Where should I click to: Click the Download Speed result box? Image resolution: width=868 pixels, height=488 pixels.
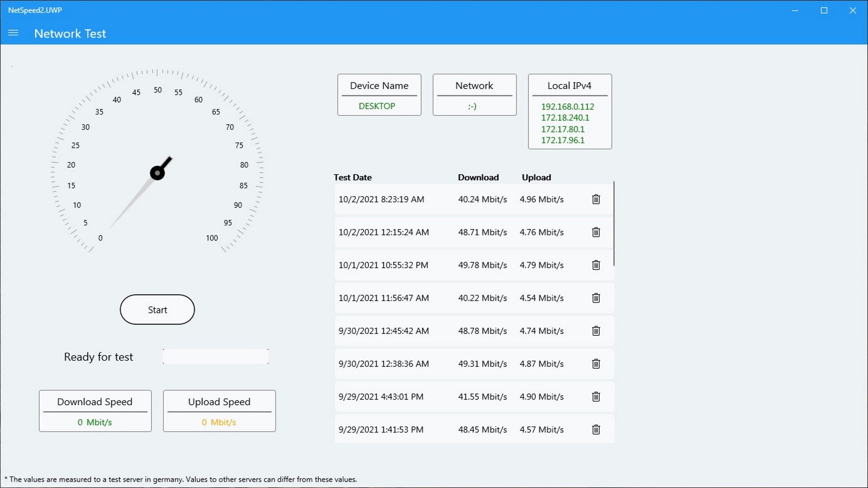click(x=95, y=411)
